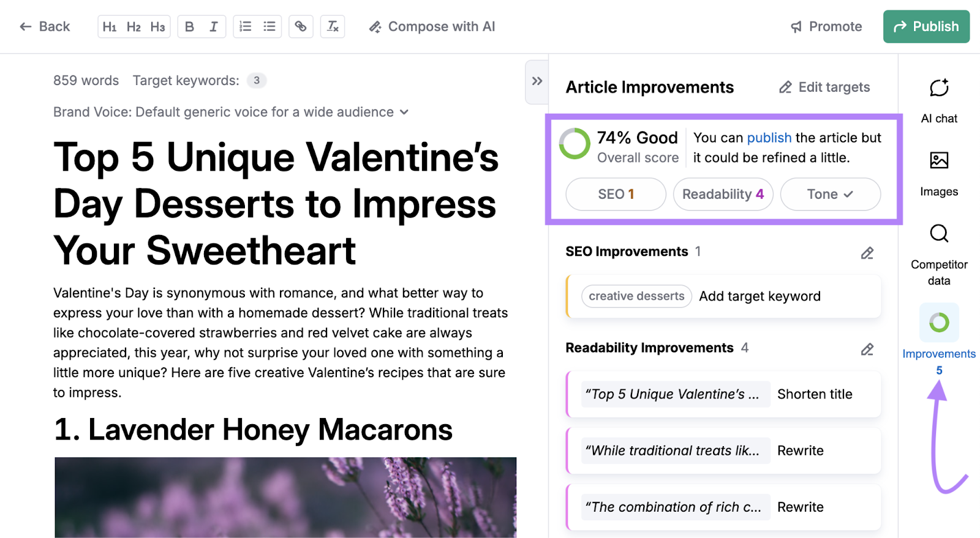Click the green Publish button
Screen dimensions: 980x538
coord(926,26)
